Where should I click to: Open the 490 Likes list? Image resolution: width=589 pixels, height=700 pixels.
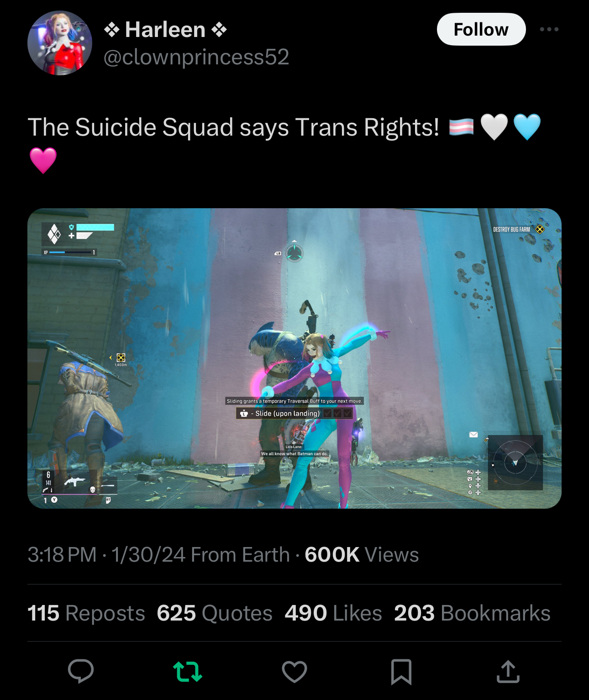coord(333,613)
